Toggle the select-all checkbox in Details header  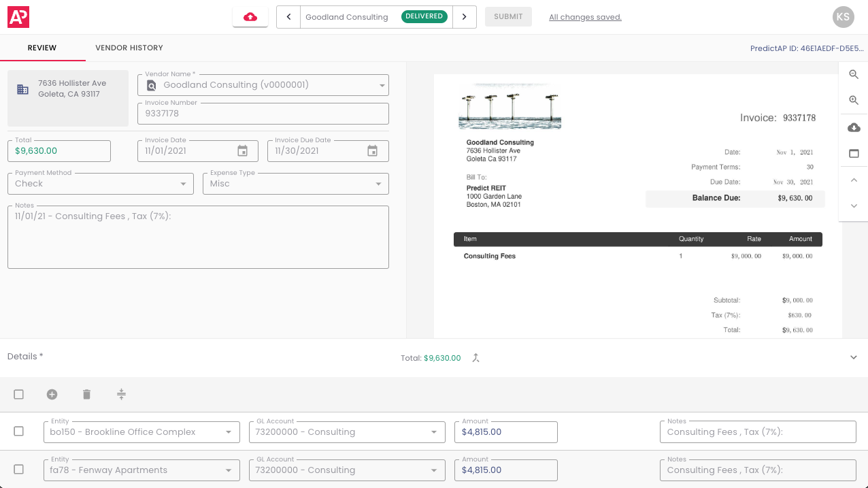[18, 394]
